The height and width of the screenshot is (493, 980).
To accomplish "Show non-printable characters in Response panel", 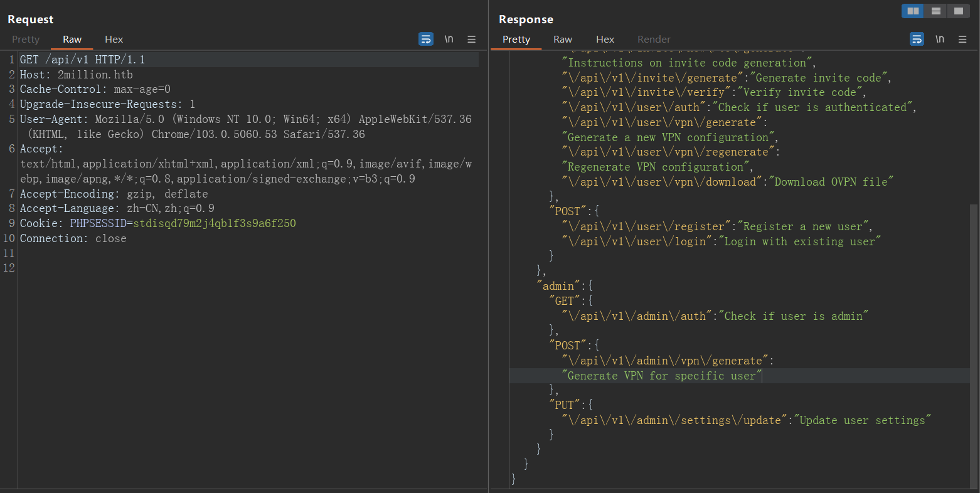I will pos(939,39).
